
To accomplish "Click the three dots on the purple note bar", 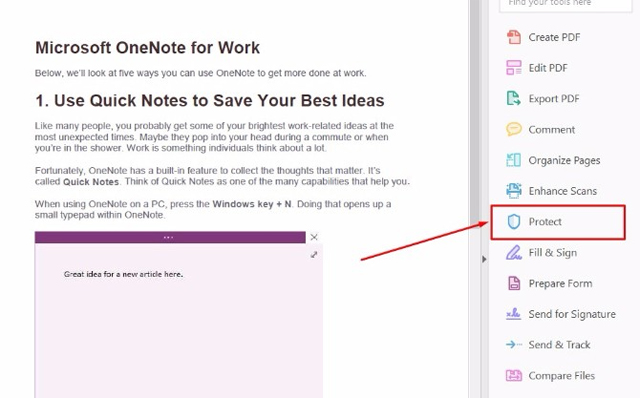I will [x=169, y=237].
